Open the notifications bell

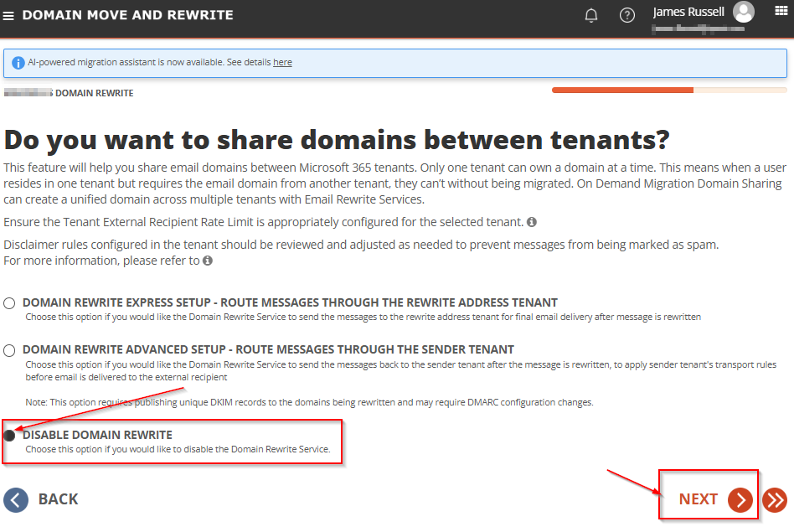point(591,16)
